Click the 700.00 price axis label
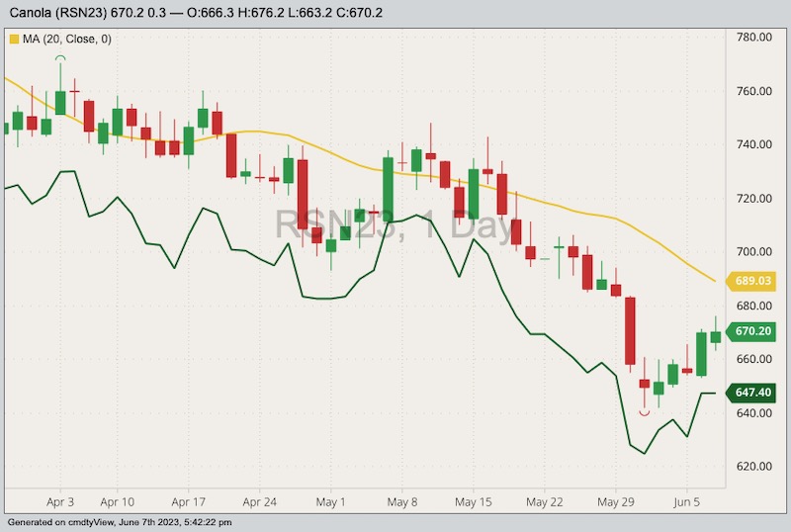 tap(753, 252)
